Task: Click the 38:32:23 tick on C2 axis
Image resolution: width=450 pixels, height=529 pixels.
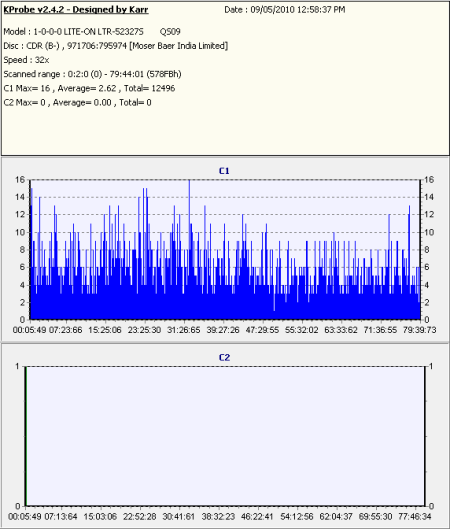Action: click(218, 516)
